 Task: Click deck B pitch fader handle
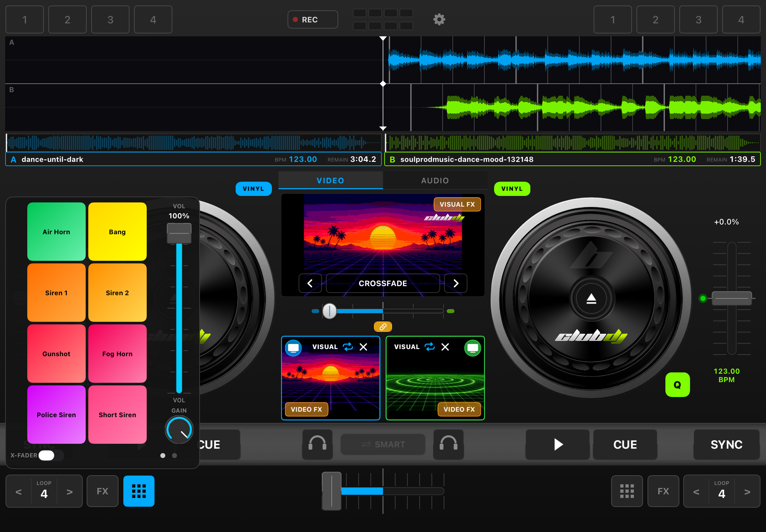pyautogui.click(x=732, y=298)
